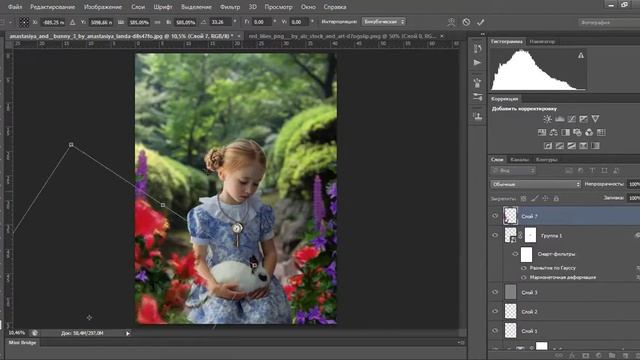Add a Color Balance scales icon
Screen dimensions: 640x360
[x=553, y=132]
